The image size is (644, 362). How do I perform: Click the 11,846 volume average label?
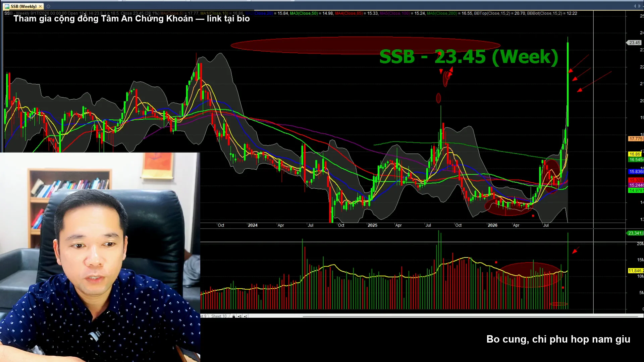click(636, 270)
